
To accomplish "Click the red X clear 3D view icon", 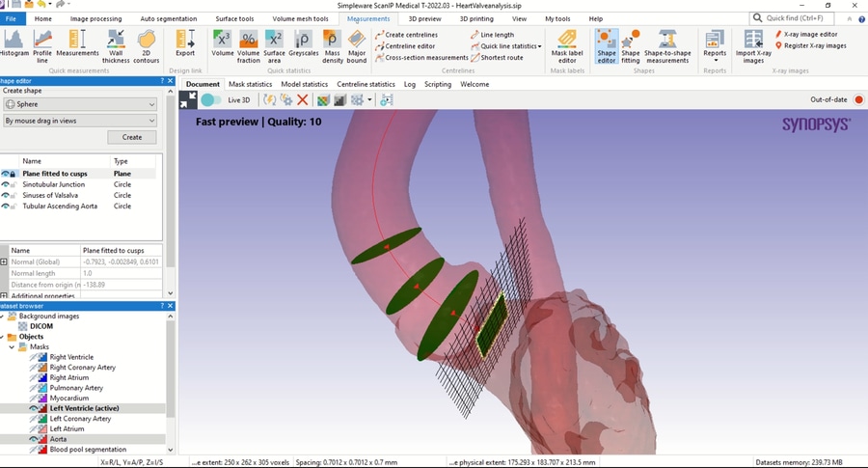I will [302, 99].
